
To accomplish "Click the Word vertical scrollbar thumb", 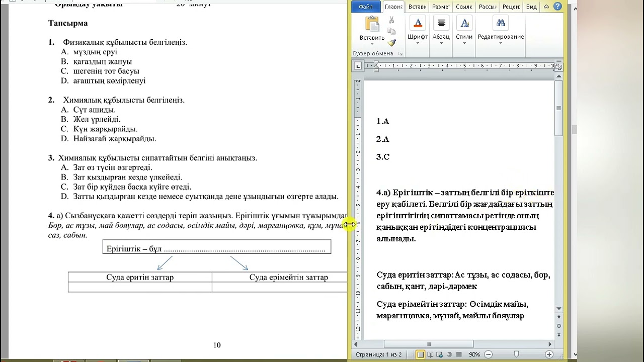I will click(x=559, y=108).
